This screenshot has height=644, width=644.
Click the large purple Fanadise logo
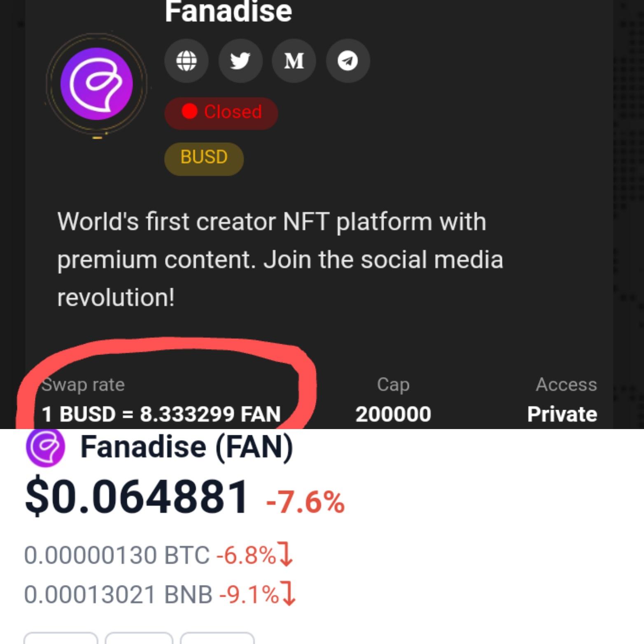coord(96,84)
